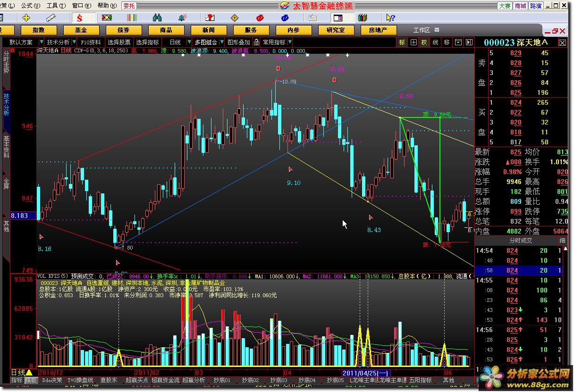Screen dimensions: 574x392
Task: Select the 五阳指标 bottom tab
Action: (420, 380)
